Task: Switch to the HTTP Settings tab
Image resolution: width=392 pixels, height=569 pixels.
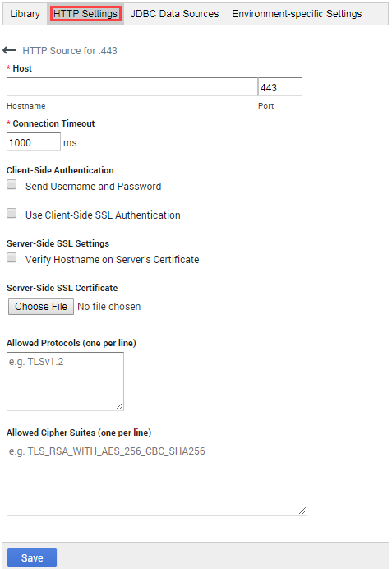Action: (85, 14)
